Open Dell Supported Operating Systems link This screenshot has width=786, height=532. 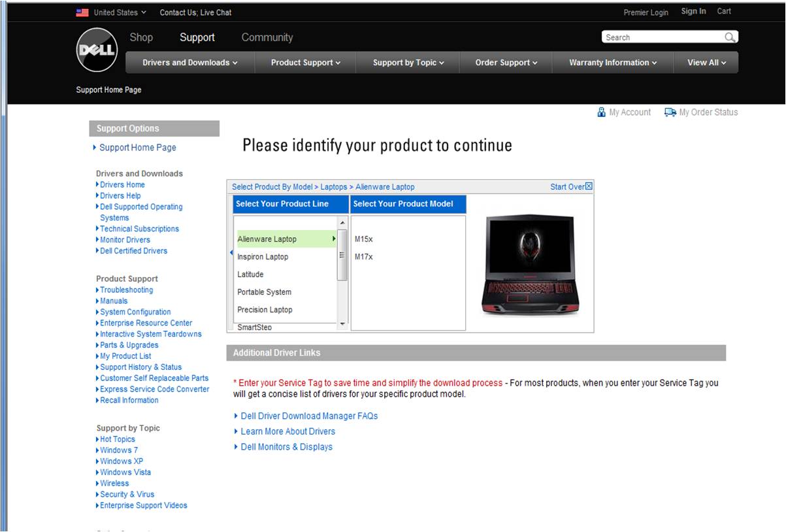tap(141, 212)
